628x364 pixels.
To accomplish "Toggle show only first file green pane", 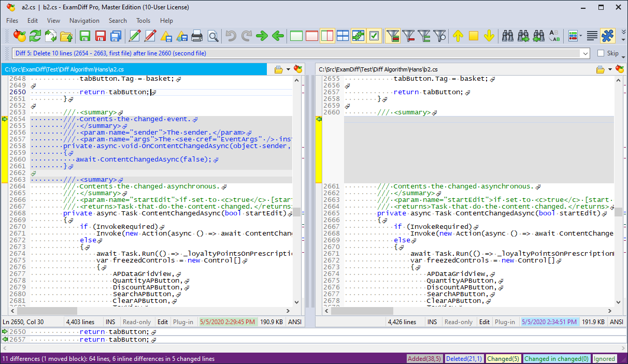I will click(x=296, y=36).
